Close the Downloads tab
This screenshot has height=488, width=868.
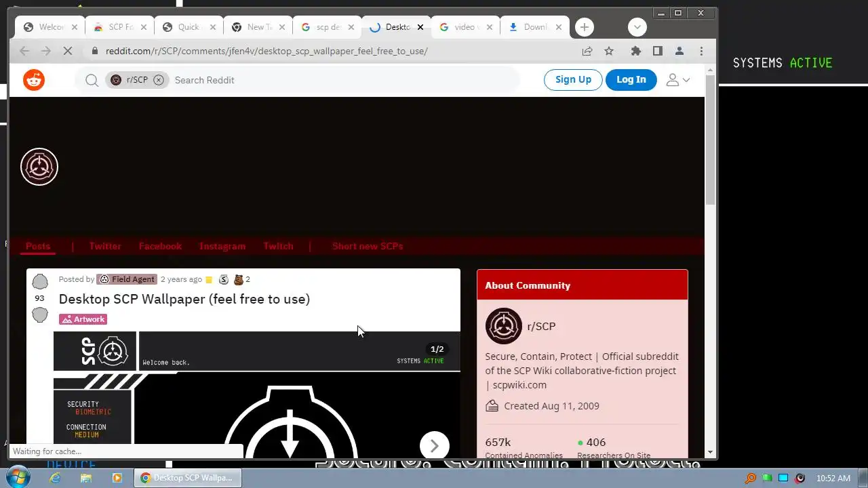point(559,27)
